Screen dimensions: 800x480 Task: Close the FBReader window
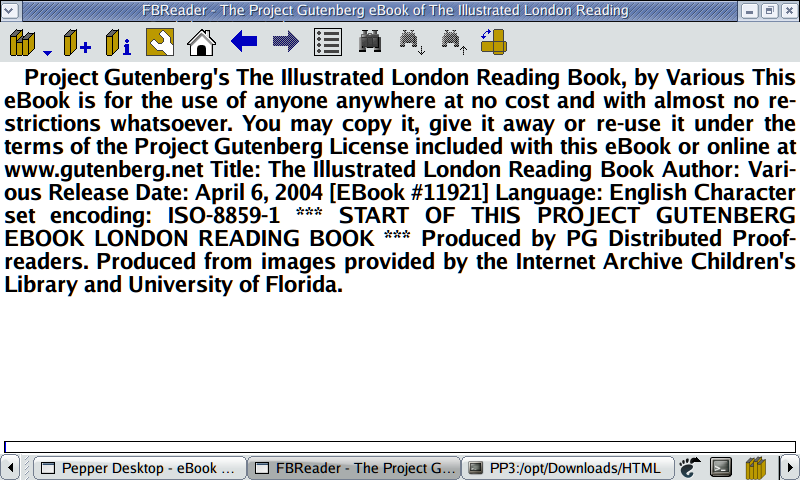click(x=789, y=11)
